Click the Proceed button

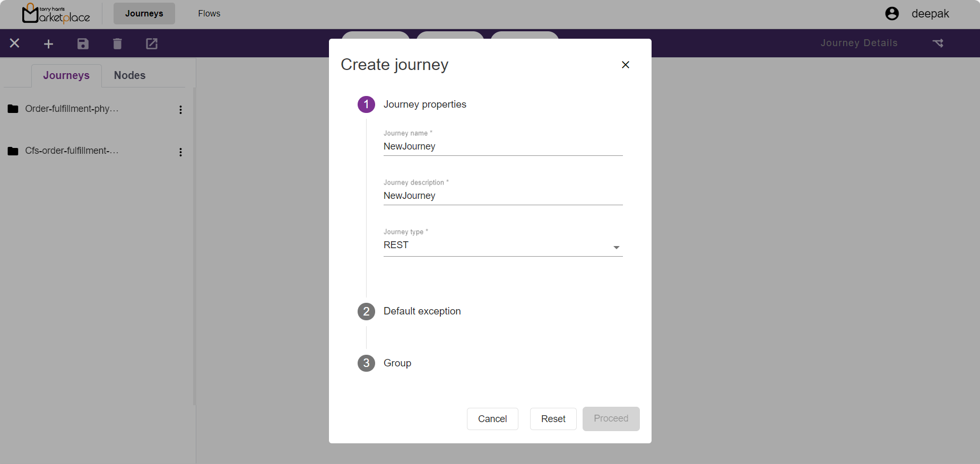coord(611,419)
